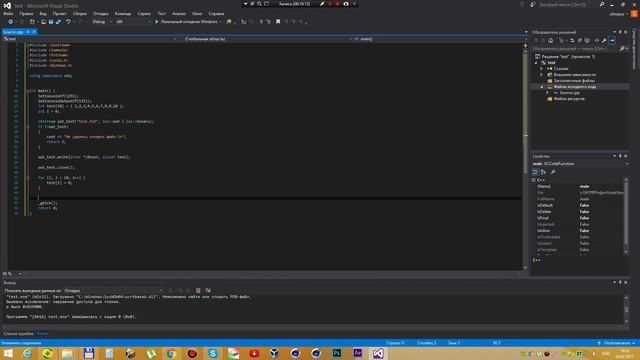This screenshot has height=360, width=640.
Task: Click the Windows Start button
Action: [8, 353]
